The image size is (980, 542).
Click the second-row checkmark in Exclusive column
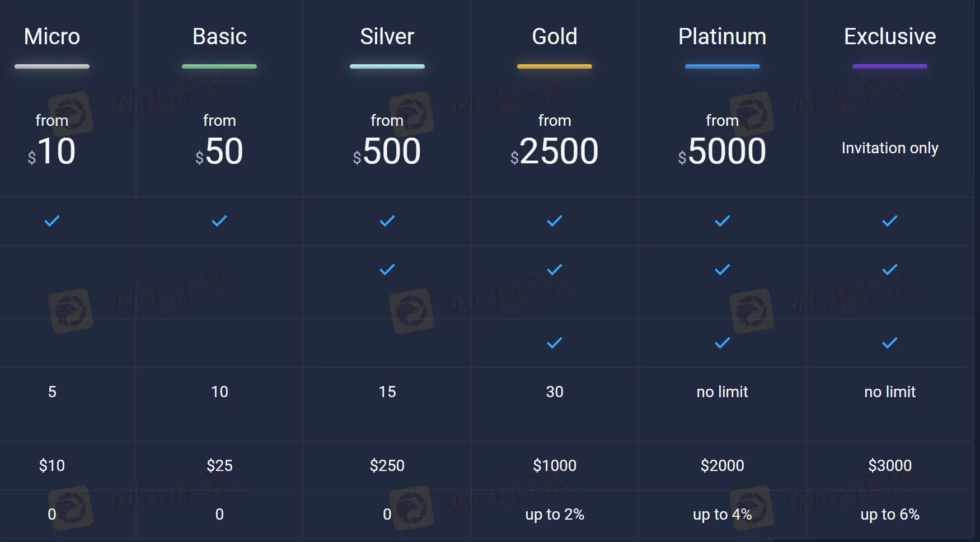(x=890, y=270)
